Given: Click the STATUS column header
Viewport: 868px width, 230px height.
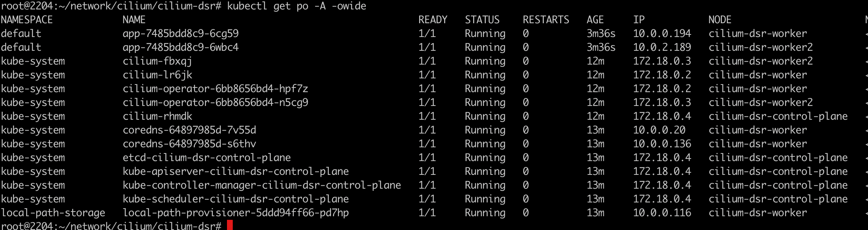Looking at the screenshot, I should click(x=482, y=20).
